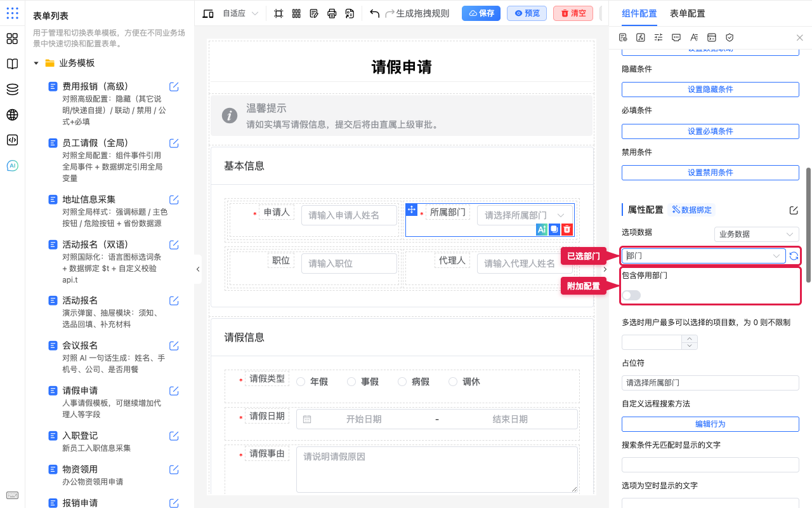Collapse the 业务模板 folder tree
Image resolution: width=812 pixels, height=508 pixels.
36,63
